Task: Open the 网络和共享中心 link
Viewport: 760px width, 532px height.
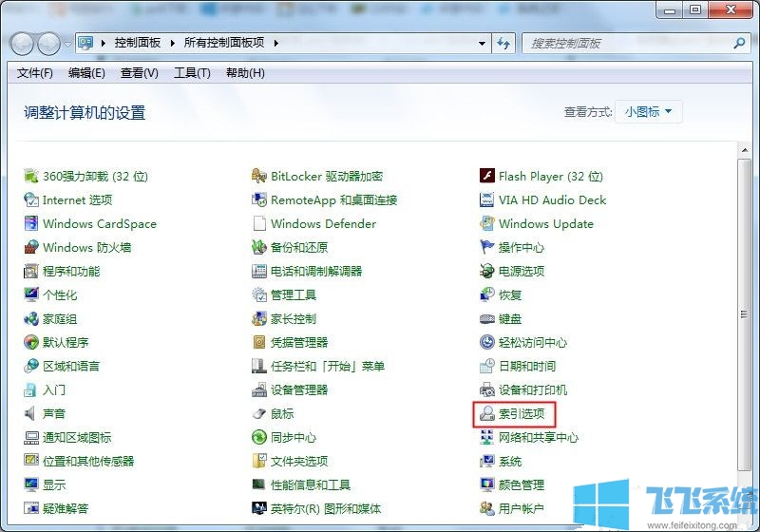Action: (x=539, y=438)
